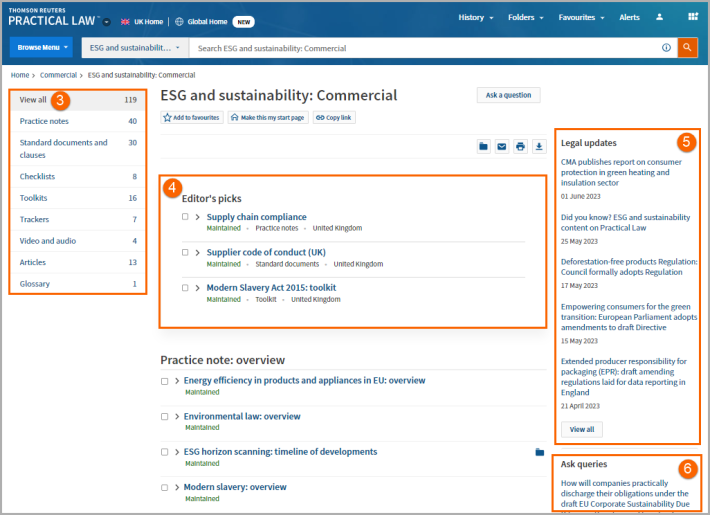Screen dimensions: 710x515
Task: Open the search info icon
Action: pyautogui.click(x=666, y=48)
